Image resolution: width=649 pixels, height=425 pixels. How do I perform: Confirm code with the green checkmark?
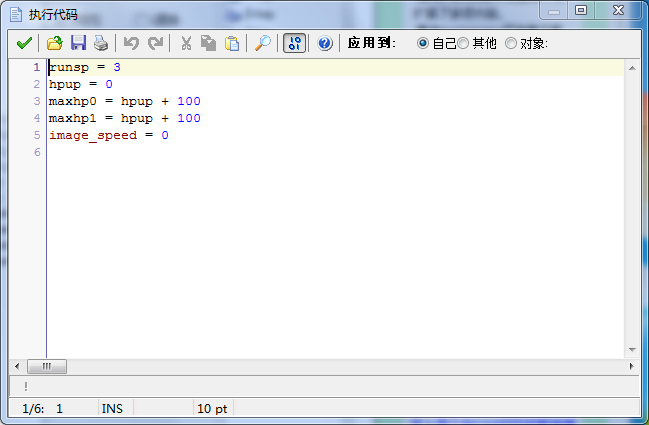(x=24, y=43)
